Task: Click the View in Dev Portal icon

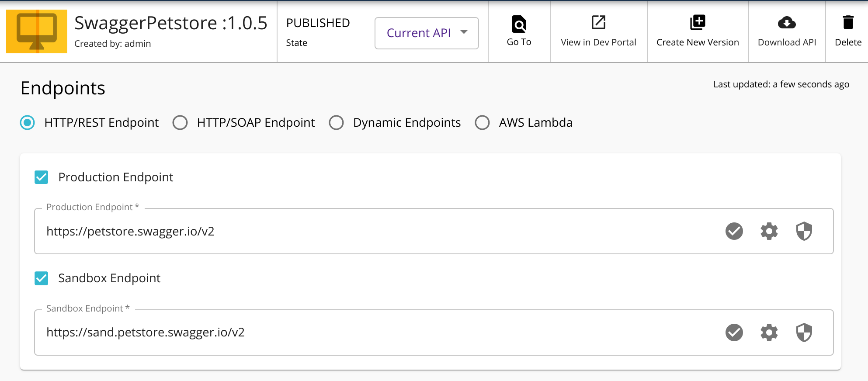Action: click(598, 22)
